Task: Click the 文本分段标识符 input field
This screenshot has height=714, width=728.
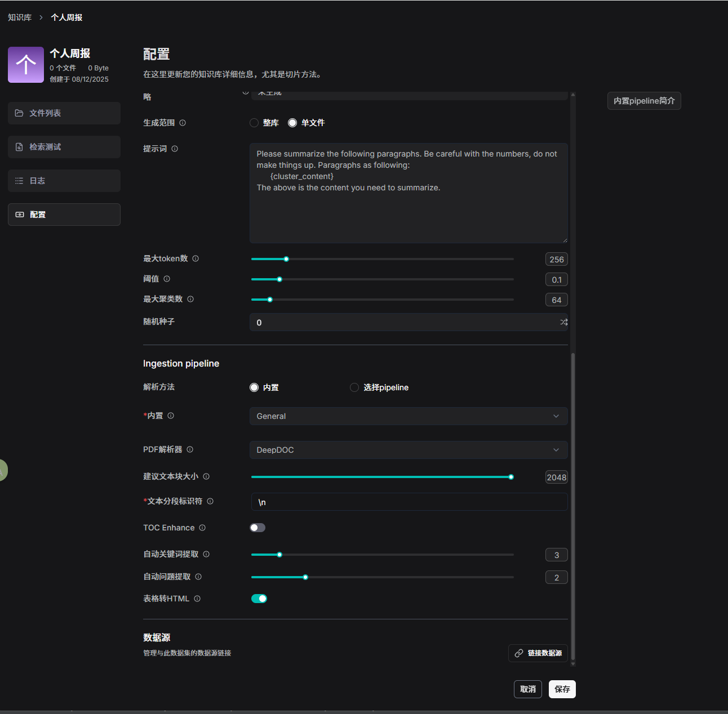Action: (x=409, y=502)
